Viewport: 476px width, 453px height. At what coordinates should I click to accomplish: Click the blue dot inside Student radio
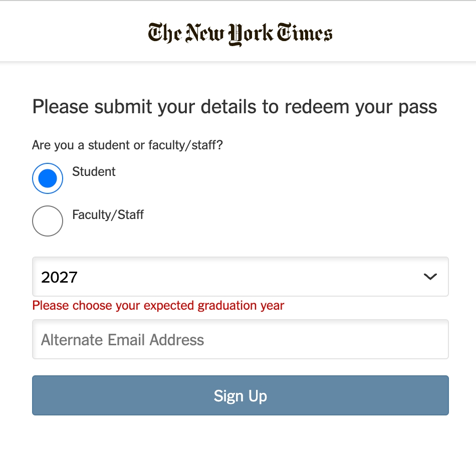point(48,178)
